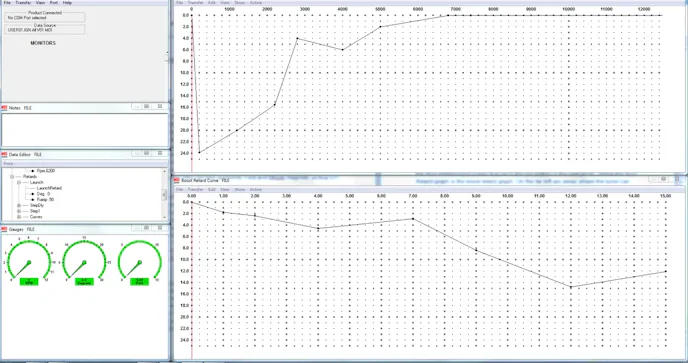Select RPM graph point at 5000 RPM
Screen dimensions: 688x363
click(380, 27)
